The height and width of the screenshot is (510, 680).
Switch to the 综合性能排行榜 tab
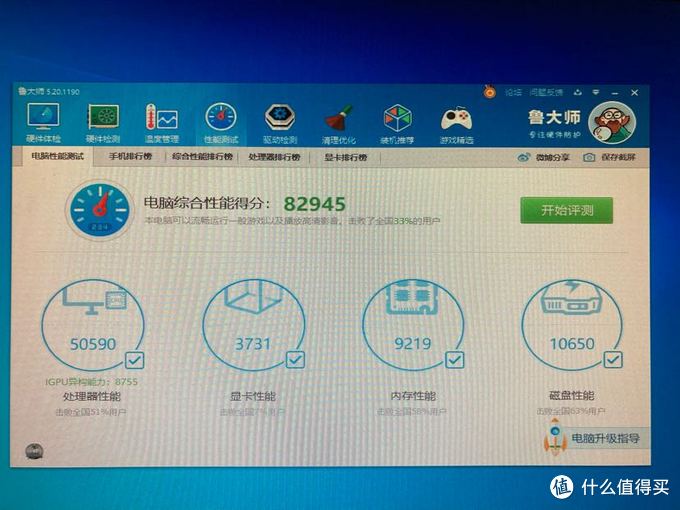click(203, 157)
